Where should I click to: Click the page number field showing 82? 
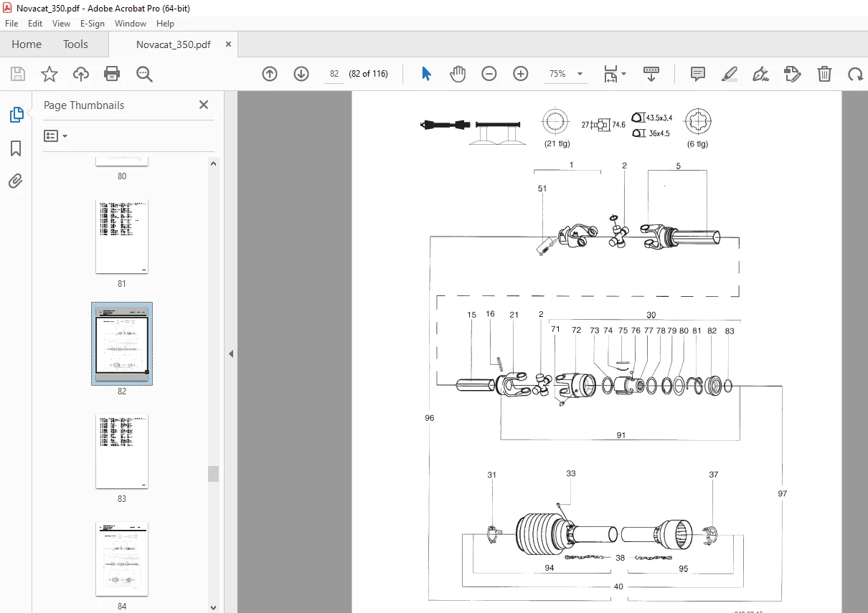click(334, 74)
